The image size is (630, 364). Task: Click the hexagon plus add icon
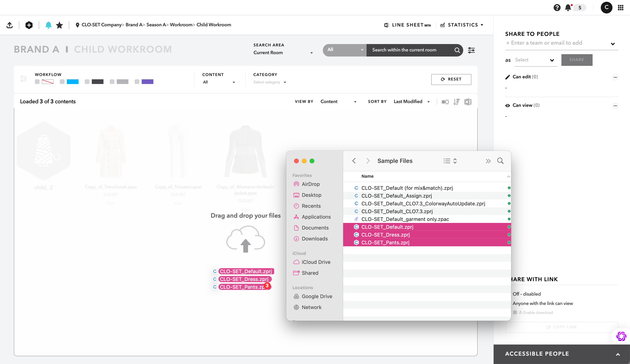pos(29,25)
